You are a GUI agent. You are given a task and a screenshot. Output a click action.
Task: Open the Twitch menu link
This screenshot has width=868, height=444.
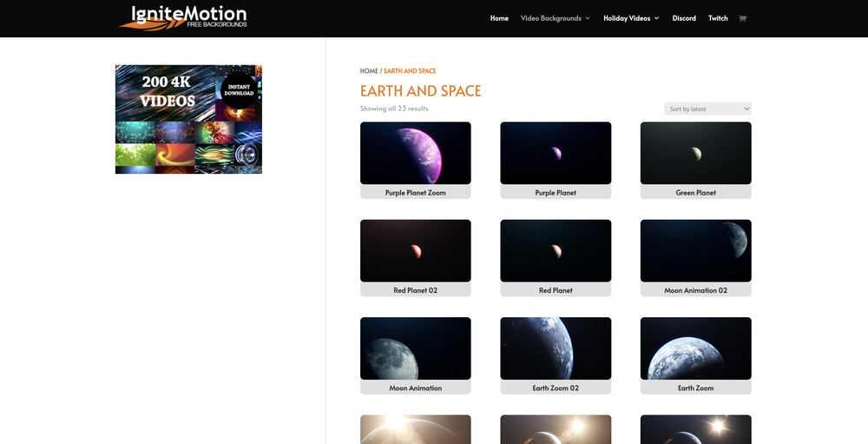click(x=718, y=18)
